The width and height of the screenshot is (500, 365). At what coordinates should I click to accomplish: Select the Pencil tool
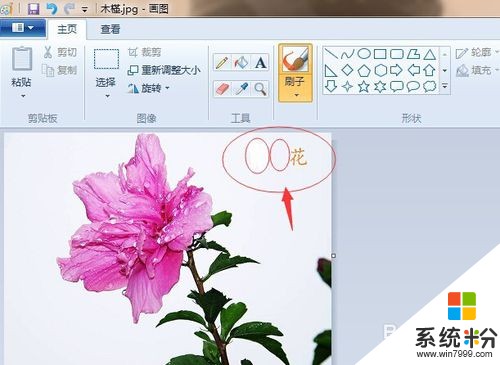coord(222,62)
